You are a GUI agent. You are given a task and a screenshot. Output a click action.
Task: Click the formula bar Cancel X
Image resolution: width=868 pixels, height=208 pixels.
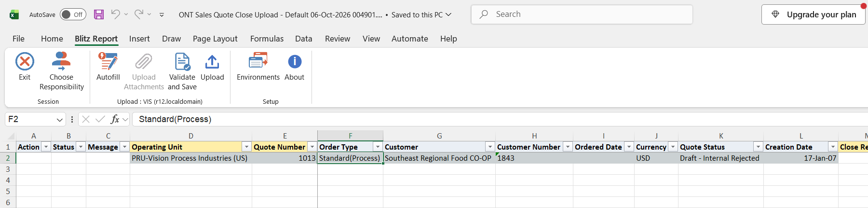tap(86, 119)
